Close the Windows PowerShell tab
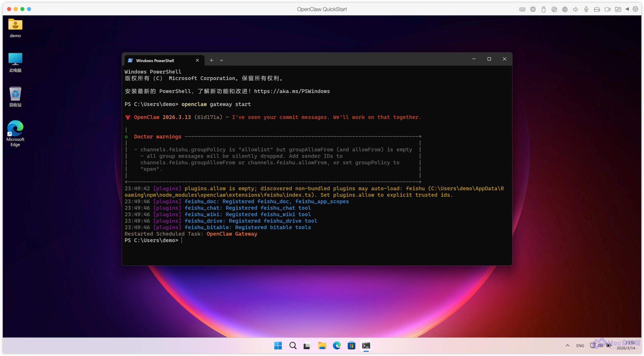 197,60
